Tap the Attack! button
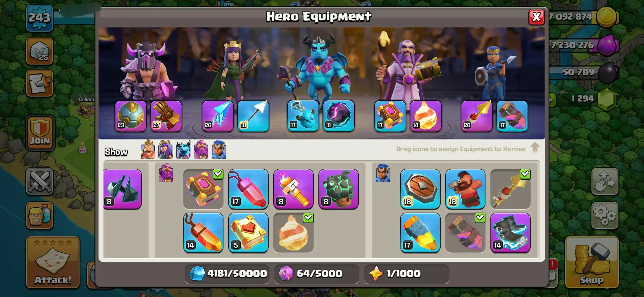644x297 pixels. click(53, 262)
